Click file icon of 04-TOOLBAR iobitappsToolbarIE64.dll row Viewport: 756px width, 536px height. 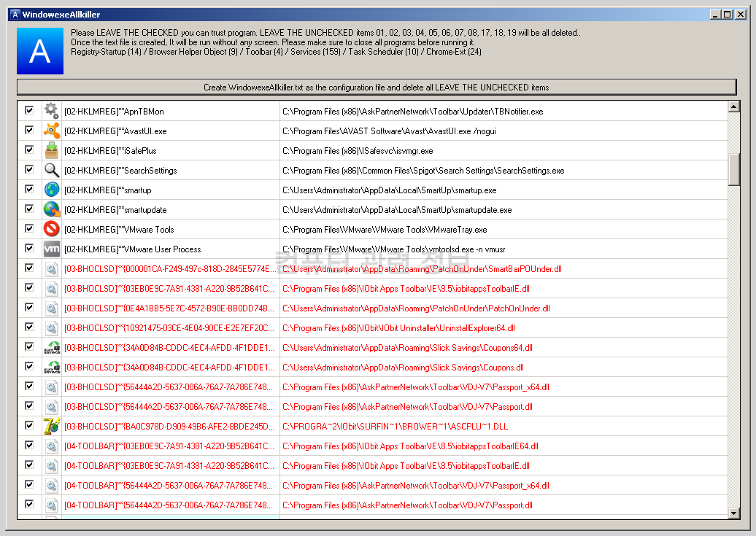point(52,446)
